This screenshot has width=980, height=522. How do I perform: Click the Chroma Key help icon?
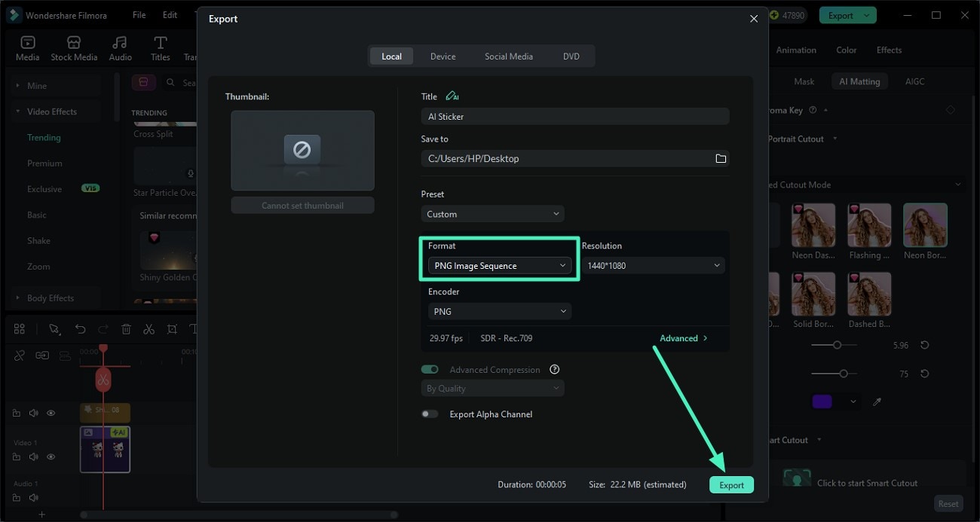(x=813, y=110)
